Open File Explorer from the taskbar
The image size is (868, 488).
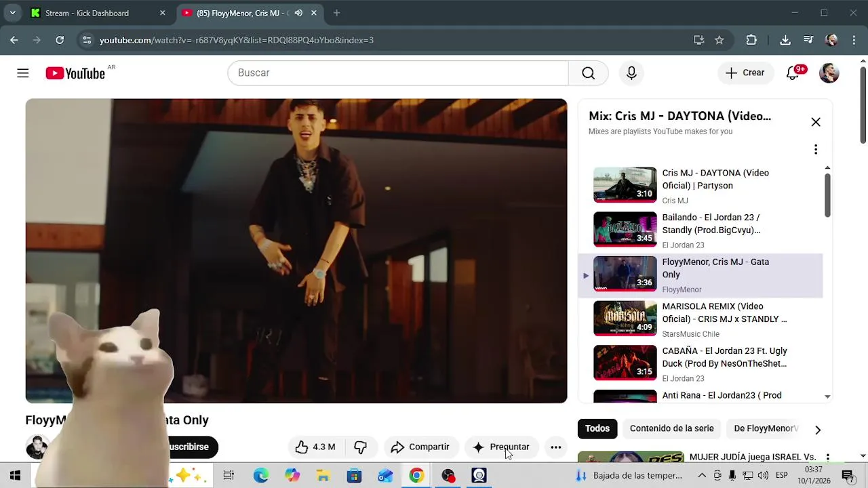(323, 476)
